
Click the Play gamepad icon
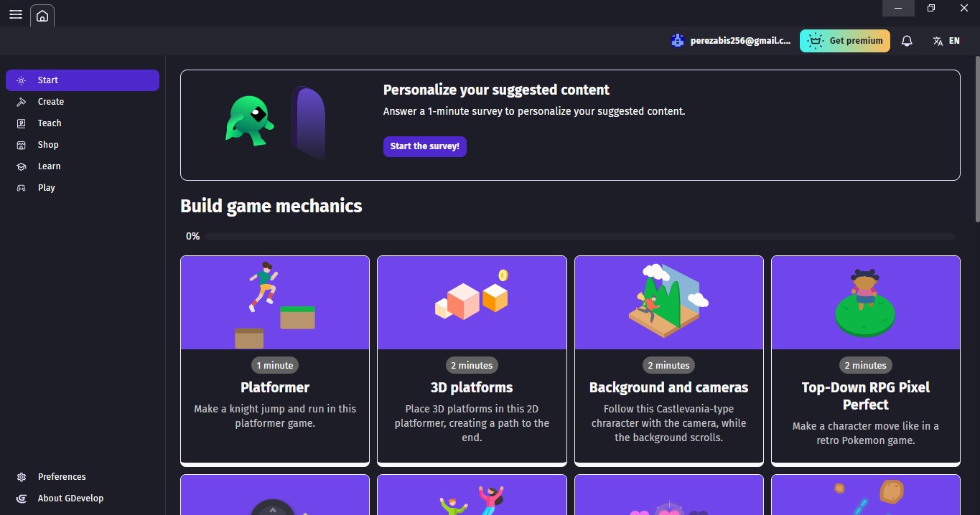pos(22,188)
